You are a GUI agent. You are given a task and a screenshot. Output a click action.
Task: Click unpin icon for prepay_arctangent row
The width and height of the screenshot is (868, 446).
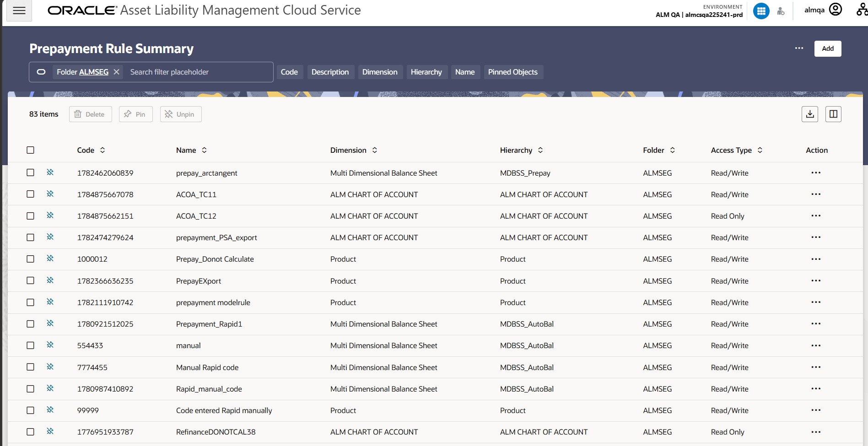tap(50, 172)
